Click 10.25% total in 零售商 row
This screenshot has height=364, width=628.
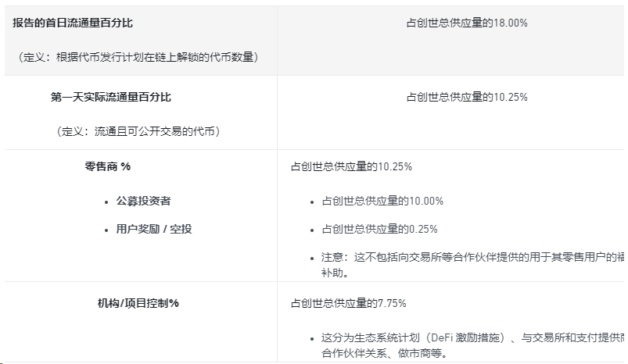pos(351,166)
